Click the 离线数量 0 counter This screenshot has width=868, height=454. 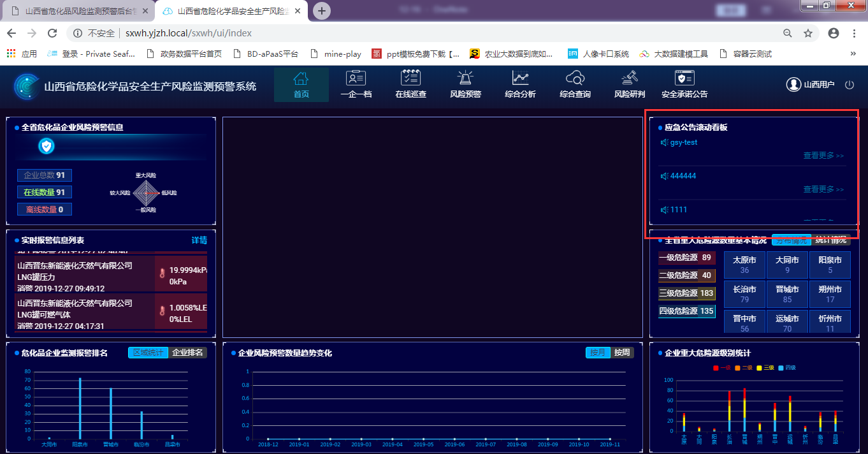[x=45, y=209]
